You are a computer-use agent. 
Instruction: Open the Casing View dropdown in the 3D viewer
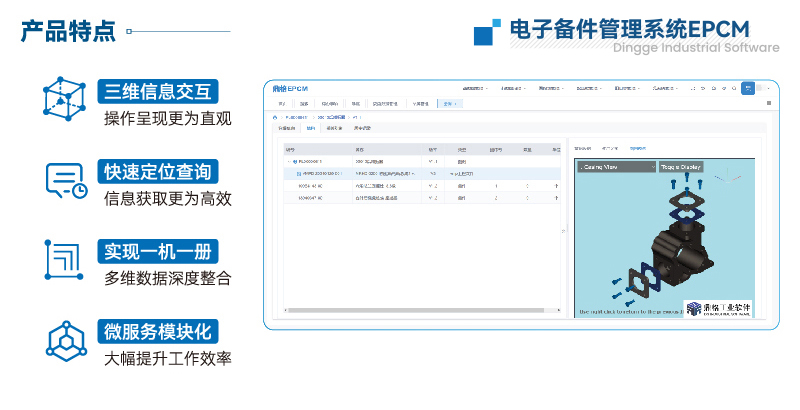[x=616, y=167]
